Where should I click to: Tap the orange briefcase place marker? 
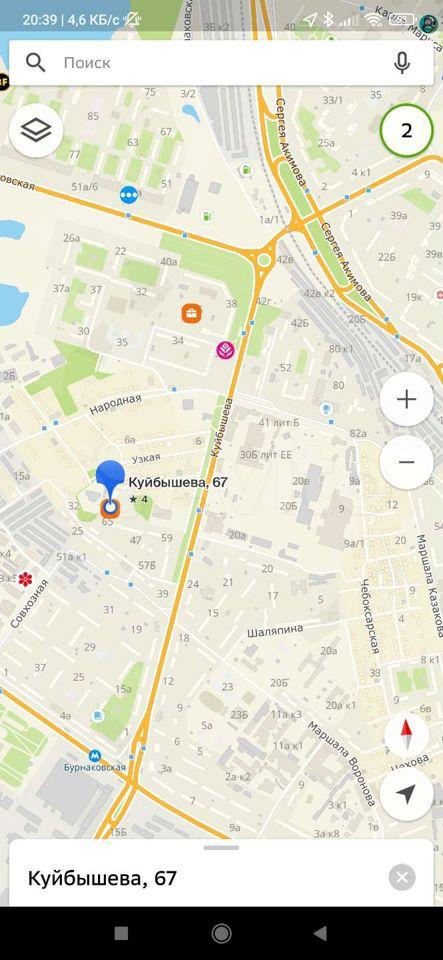192,313
